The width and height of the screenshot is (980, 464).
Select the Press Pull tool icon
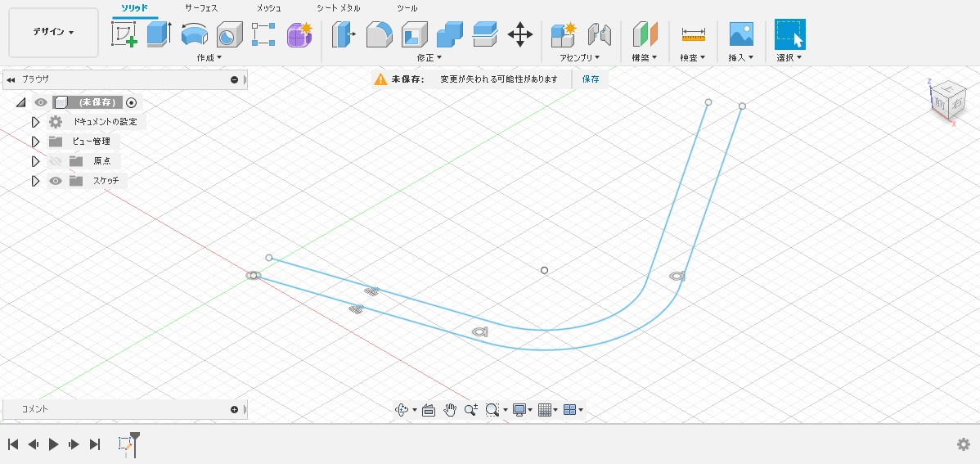click(343, 34)
